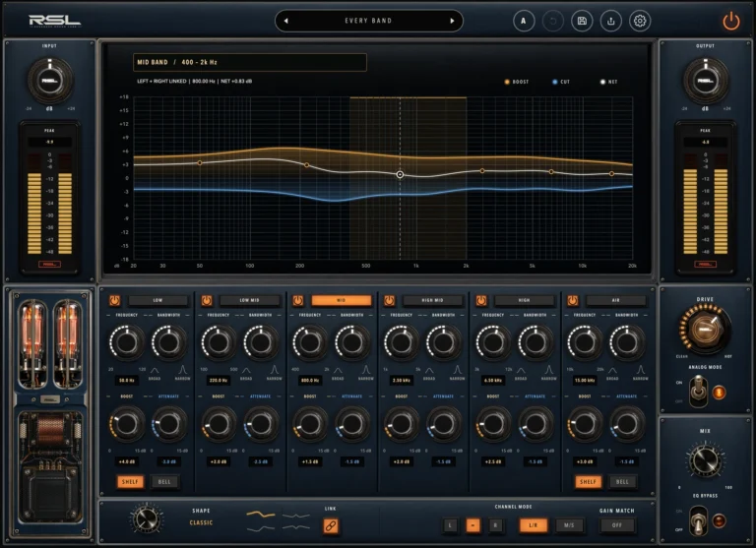Select the MID band tab
Viewport: 756px width, 548px height.
[342, 300]
